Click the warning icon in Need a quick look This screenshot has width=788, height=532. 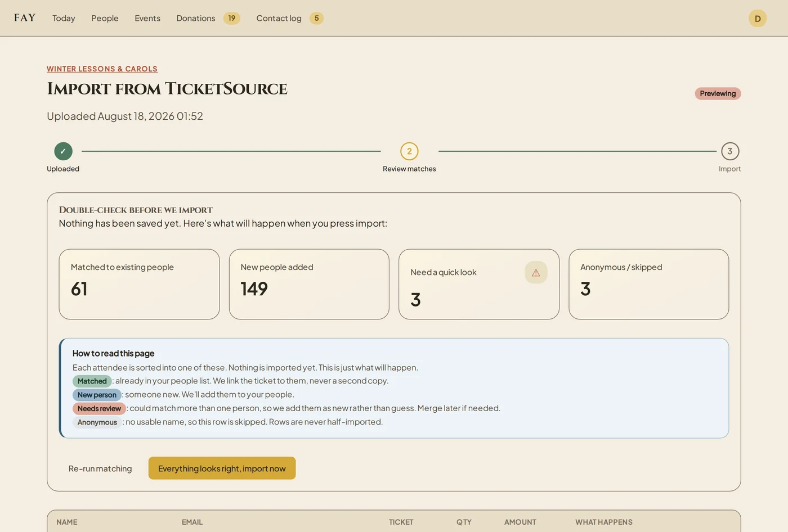536,272
